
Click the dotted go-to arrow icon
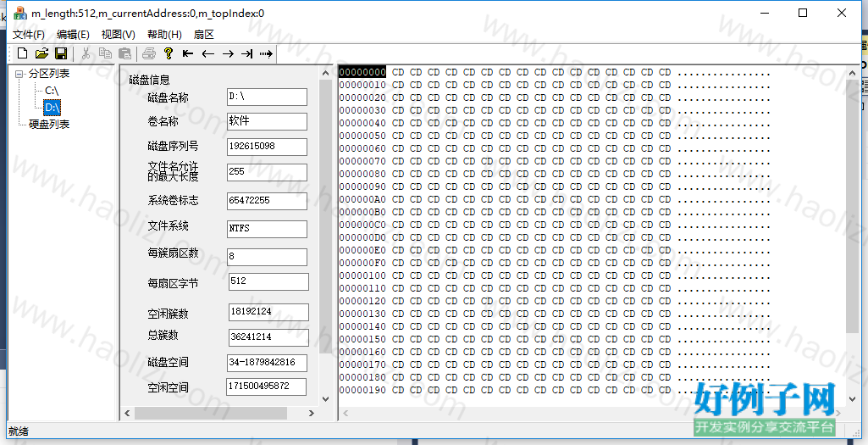pyautogui.click(x=266, y=53)
